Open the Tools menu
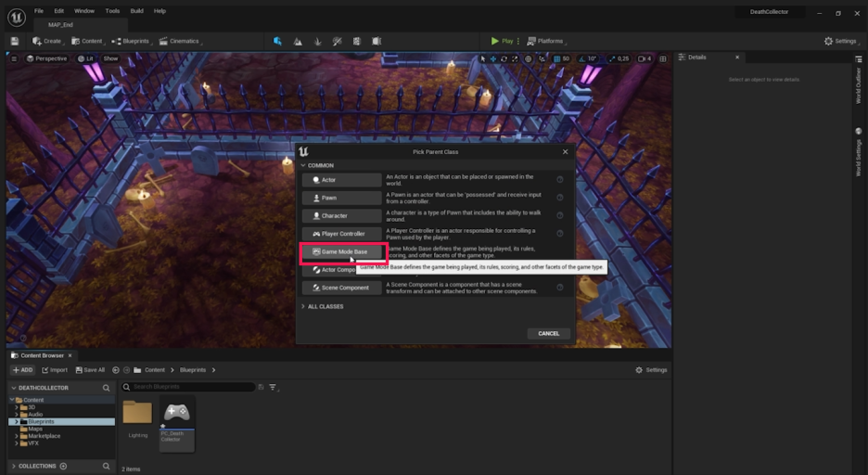The width and height of the screenshot is (868, 475). tap(112, 11)
